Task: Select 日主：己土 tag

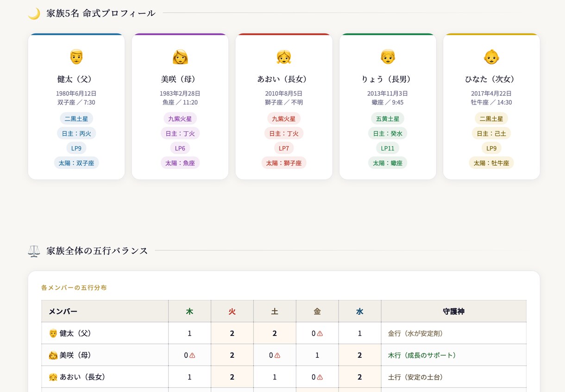Action: tap(491, 133)
